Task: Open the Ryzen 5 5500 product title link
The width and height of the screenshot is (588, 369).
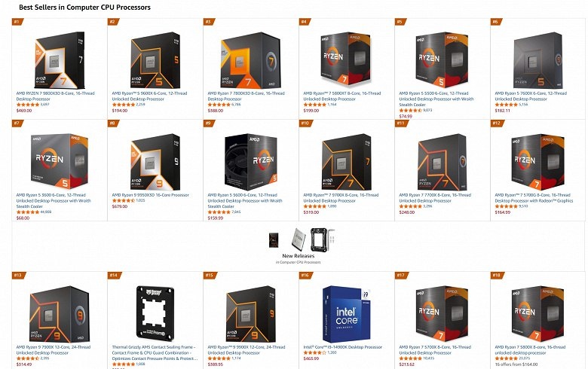Action: tap(436, 99)
